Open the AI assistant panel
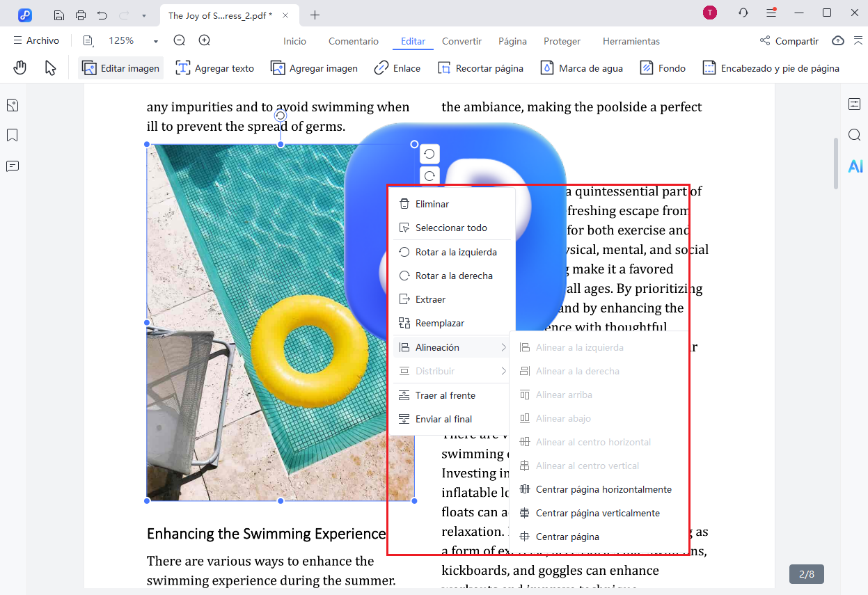This screenshot has height=595, width=868. pos(855,166)
